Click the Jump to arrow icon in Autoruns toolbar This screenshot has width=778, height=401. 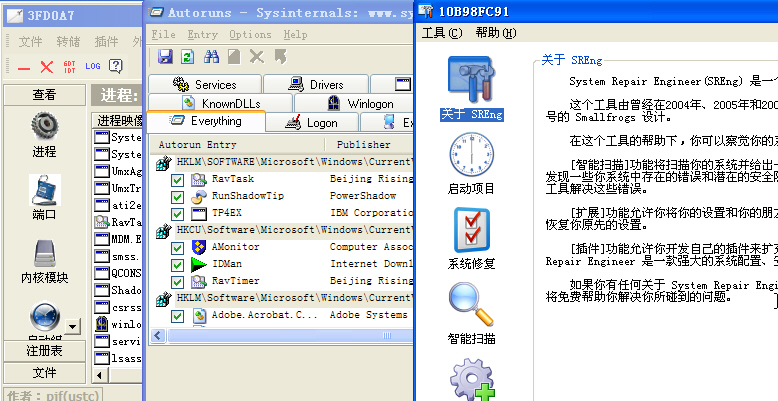280,56
